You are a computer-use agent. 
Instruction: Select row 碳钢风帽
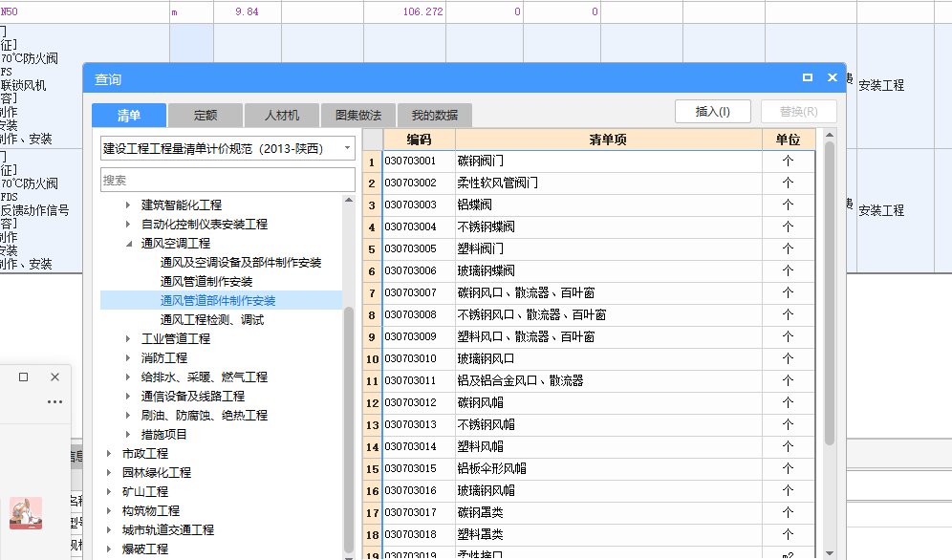click(589, 403)
